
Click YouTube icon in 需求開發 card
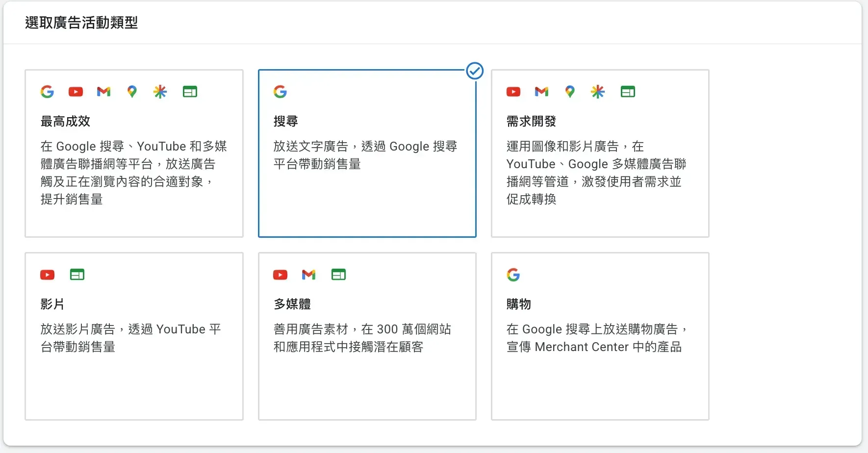(x=513, y=92)
